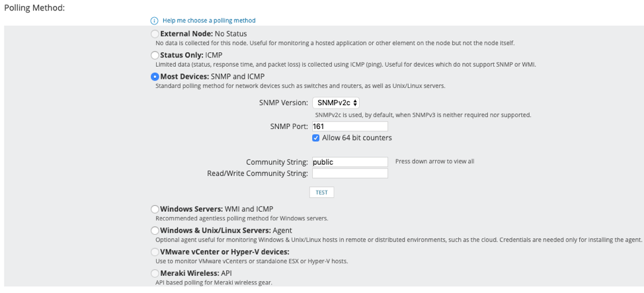Click the 'Press down arrow to view all' hint
The height and width of the screenshot is (293, 644).
tap(434, 161)
